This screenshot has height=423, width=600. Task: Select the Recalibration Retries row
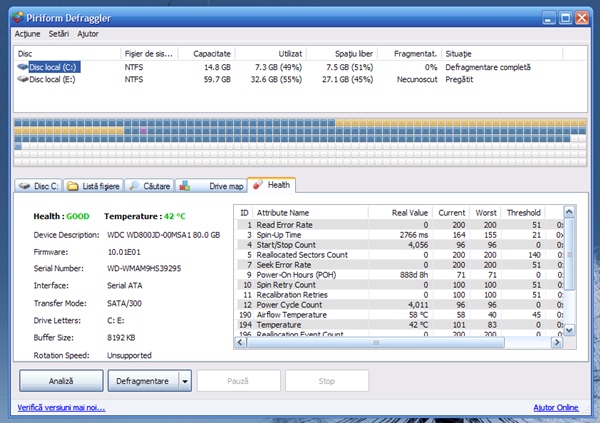(399, 295)
